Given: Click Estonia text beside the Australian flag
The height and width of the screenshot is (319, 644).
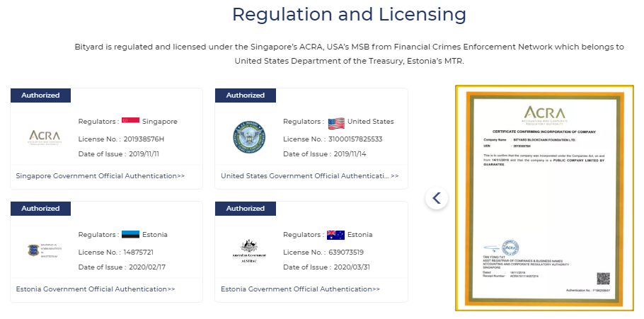Looking at the screenshot, I should pos(360,235).
